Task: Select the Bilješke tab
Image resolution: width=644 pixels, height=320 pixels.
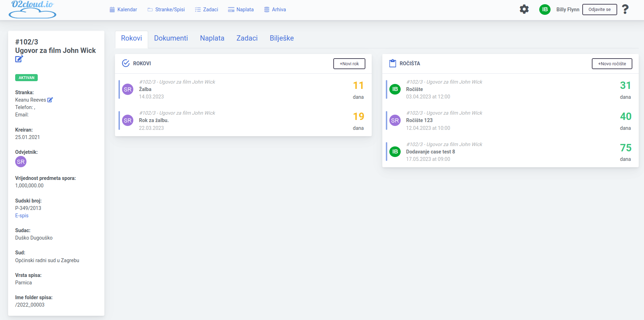Action: (281, 38)
